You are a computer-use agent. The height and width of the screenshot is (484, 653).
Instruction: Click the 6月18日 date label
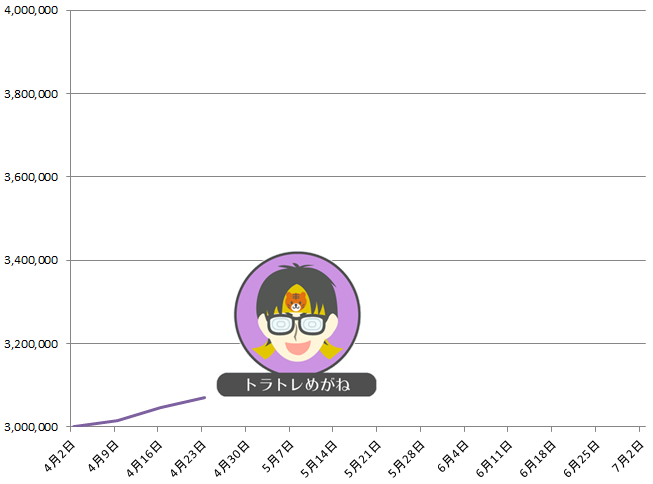(x=537, y=459)
